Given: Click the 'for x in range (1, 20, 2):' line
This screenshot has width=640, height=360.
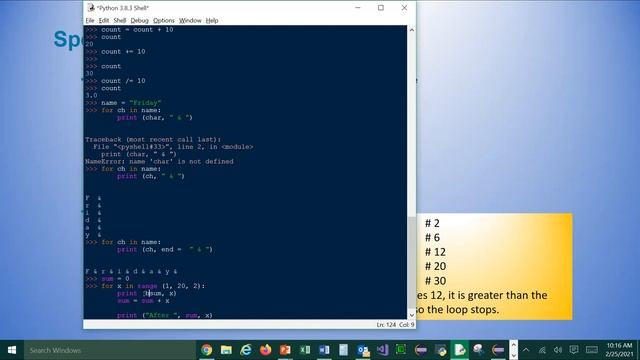Looking at the screenshot, I should (x=153, y=286).
